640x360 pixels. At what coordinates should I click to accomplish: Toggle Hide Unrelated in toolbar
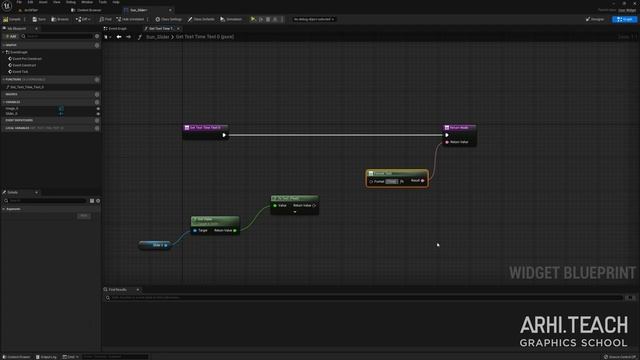(x=130, y=19)
